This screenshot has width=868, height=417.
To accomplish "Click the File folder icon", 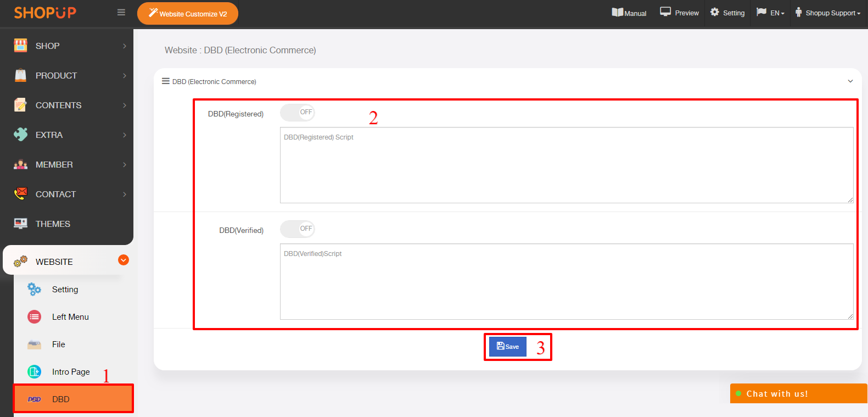I will point(34,344).
